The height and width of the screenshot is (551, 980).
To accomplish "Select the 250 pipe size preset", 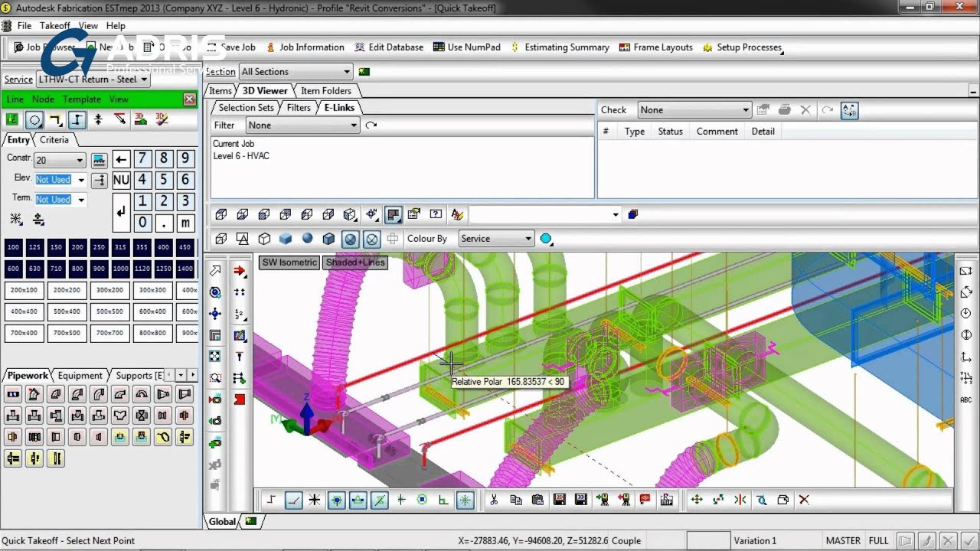I will [99, 247].
